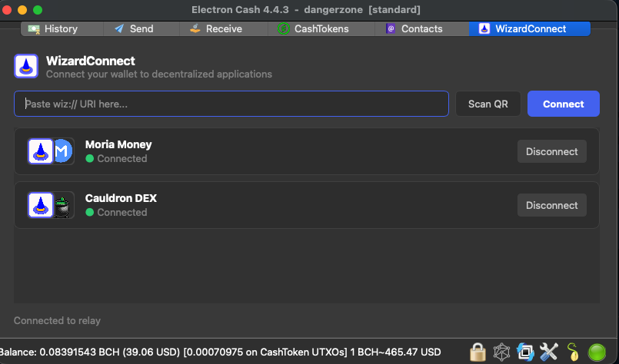Disconnect Moria Money
Viewport: 619px width, 364px height.
click(x=552, y=151)
